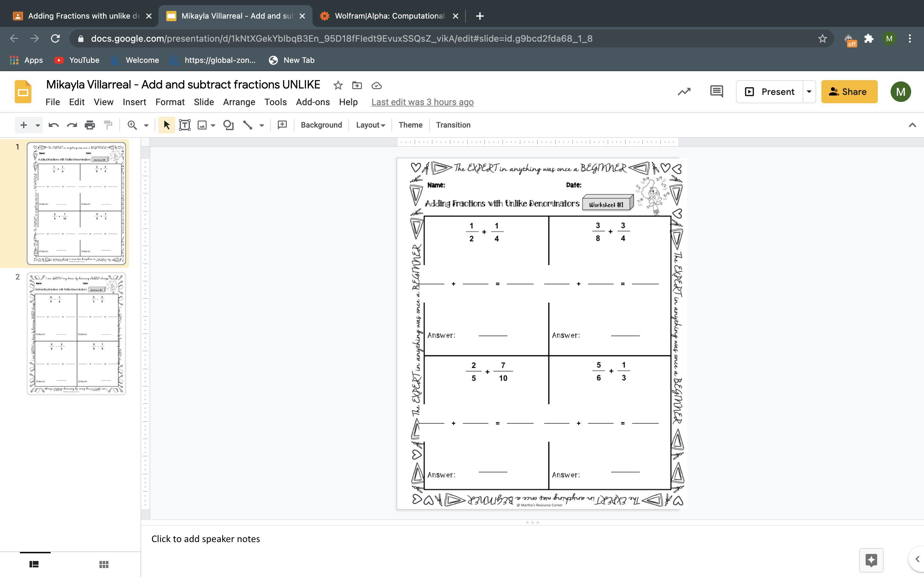Screen dimensions: 924x577
Task: Open the Arrange menu
Action: [239, 102]
